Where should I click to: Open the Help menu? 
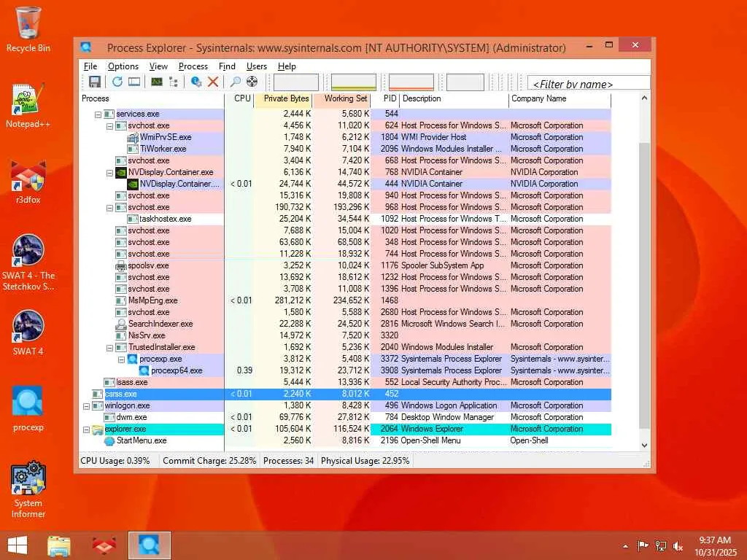click(287, 66)
